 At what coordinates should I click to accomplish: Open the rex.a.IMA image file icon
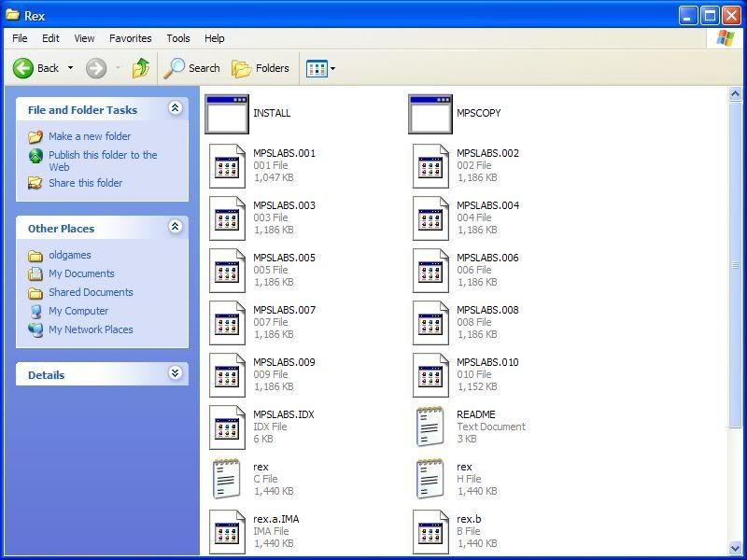coord(226,531)
